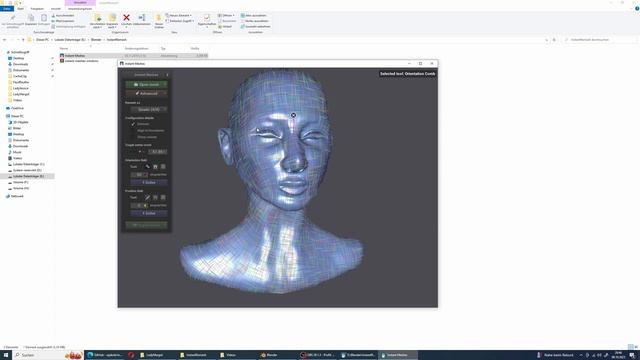Open Remesh as Quads combo box

point(149,109)
